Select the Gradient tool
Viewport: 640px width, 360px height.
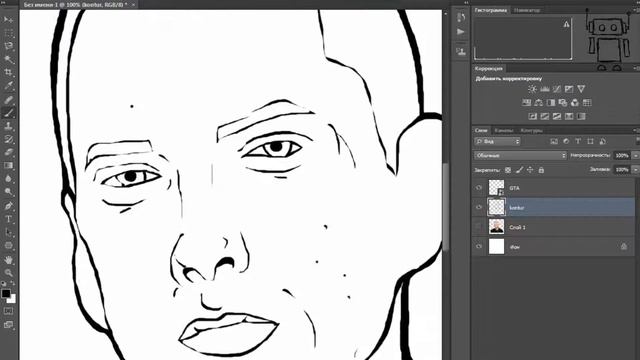click(x=8, y=166)
